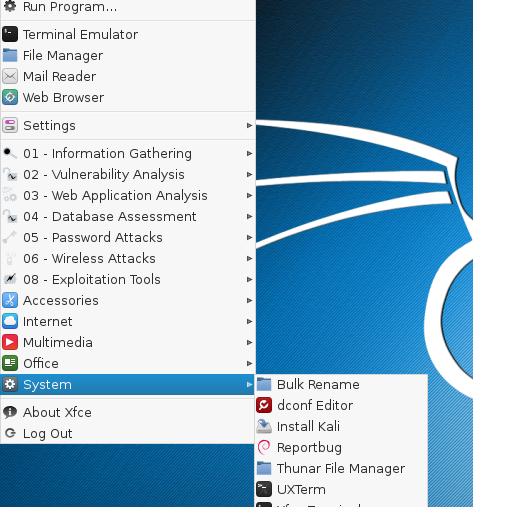Image resolution: width=529 pixels, height=507 pixels.
Task: Launch Thunar File Manager entry
Action: [341, 468]
